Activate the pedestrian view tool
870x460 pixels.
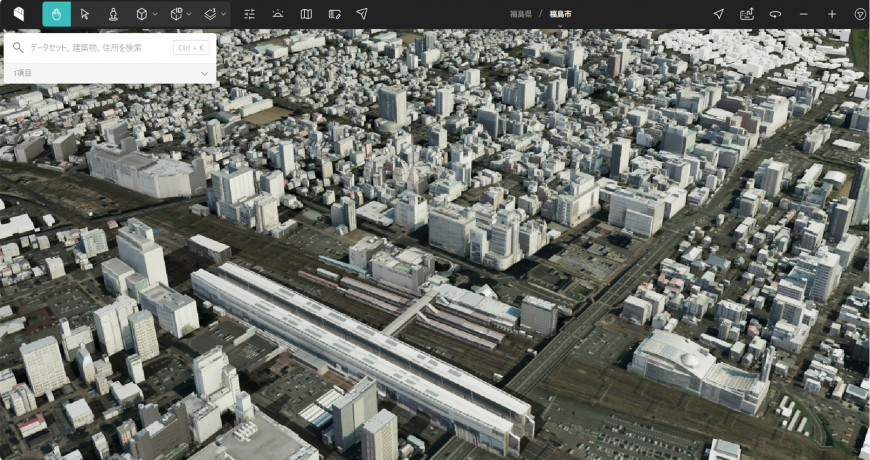(113, 14)
